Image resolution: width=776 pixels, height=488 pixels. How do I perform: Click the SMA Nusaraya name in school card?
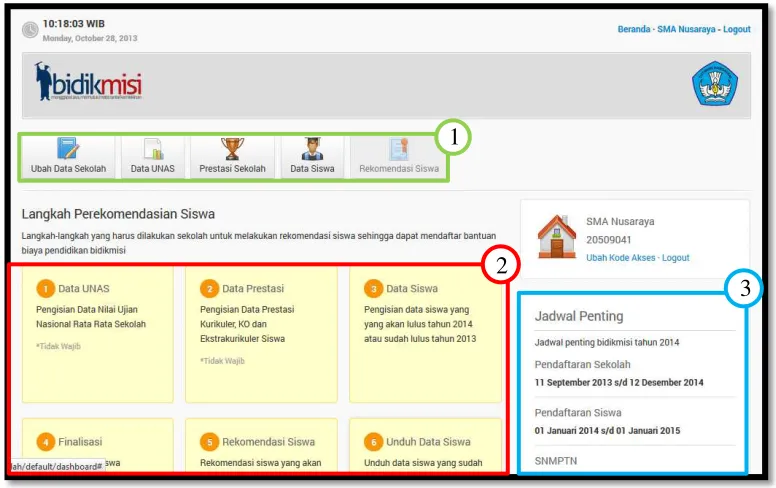(620, 221)
